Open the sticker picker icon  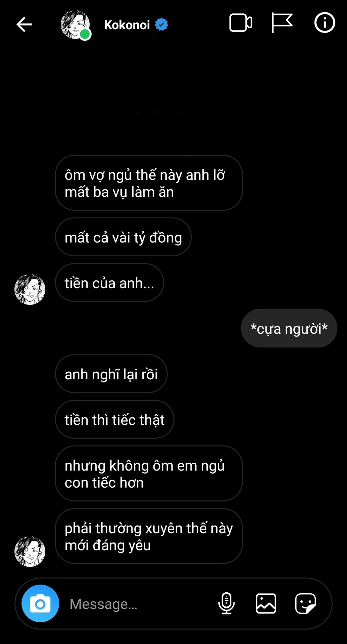tap(305, 603)
